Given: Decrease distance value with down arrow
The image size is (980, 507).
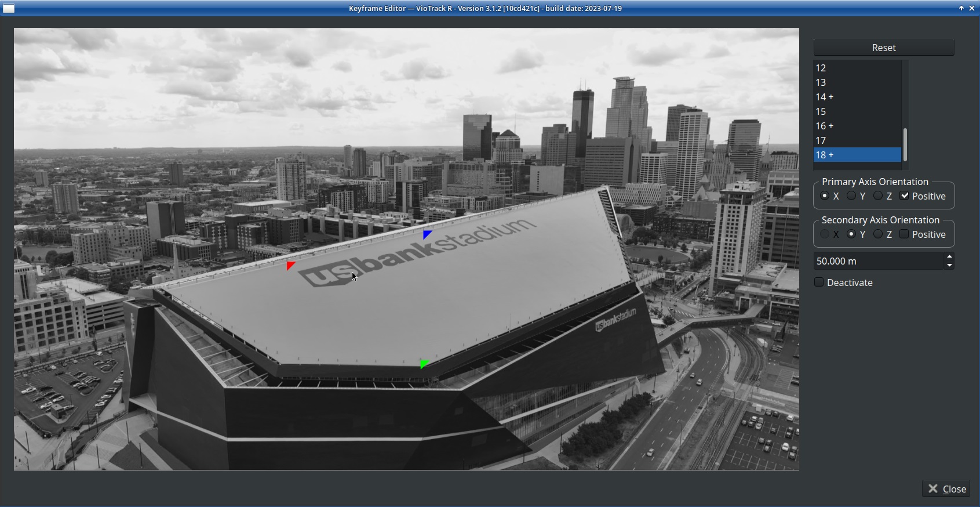Looking at the screenshot, I should (x=949, y=266).
